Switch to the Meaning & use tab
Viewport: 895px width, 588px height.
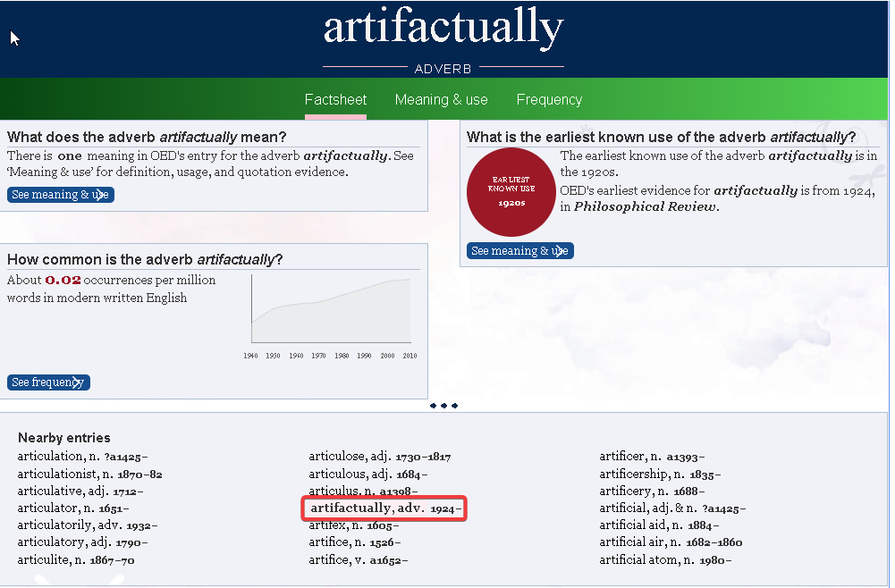tap(441, 100)
